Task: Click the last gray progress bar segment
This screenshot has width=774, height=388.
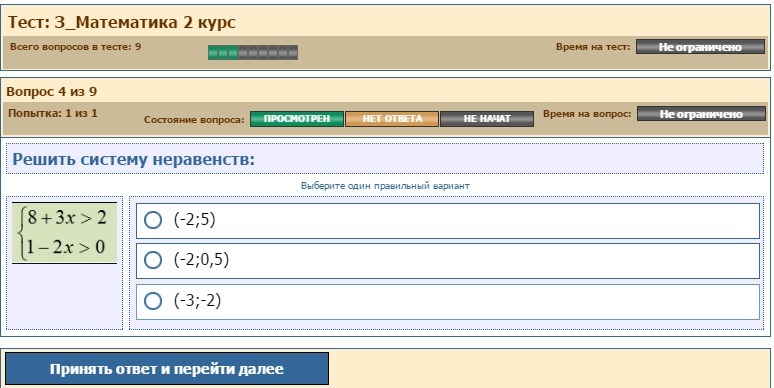Action: point(293,52)
